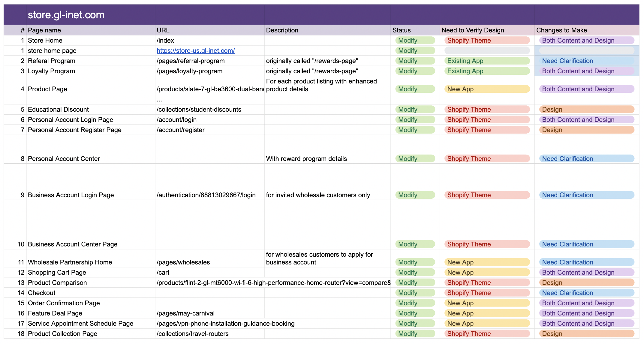Screen dimensions: 644x344
Task: Open Changes to Make dropdown for Store Home
Action: [587, 41]
